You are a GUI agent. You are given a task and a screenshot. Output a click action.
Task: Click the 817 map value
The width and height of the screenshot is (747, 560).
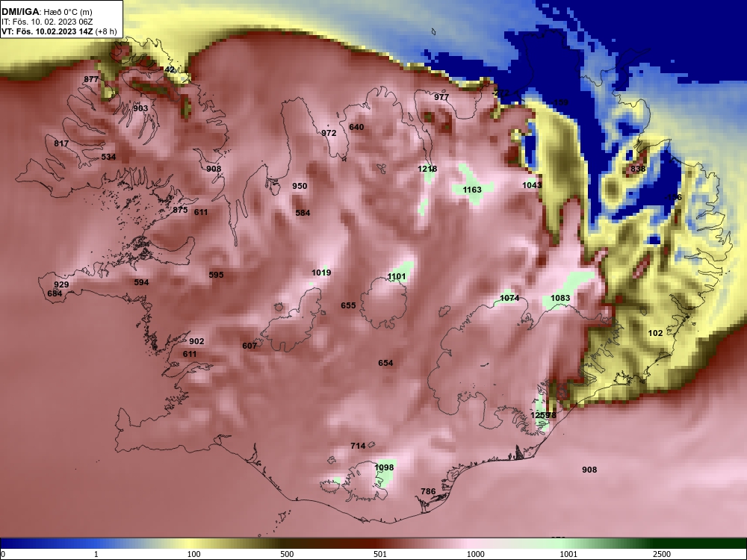61,143
